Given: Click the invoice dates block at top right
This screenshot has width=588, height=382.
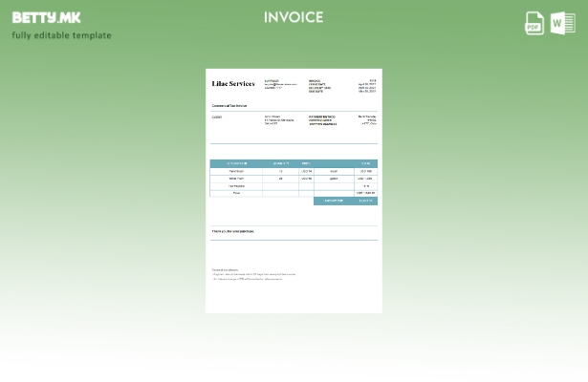Looking at the screenshot, I should coord(367,86).
